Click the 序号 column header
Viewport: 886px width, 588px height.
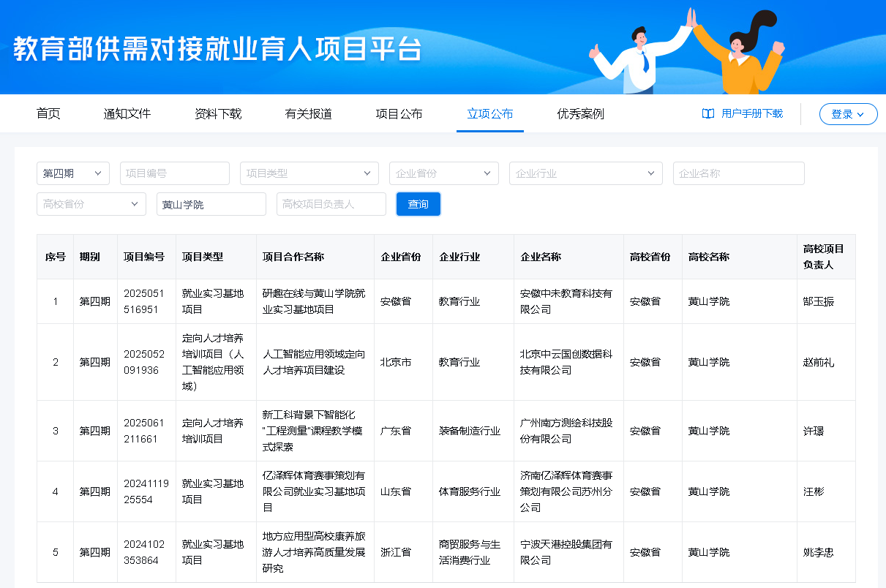(x=56, y=257)
